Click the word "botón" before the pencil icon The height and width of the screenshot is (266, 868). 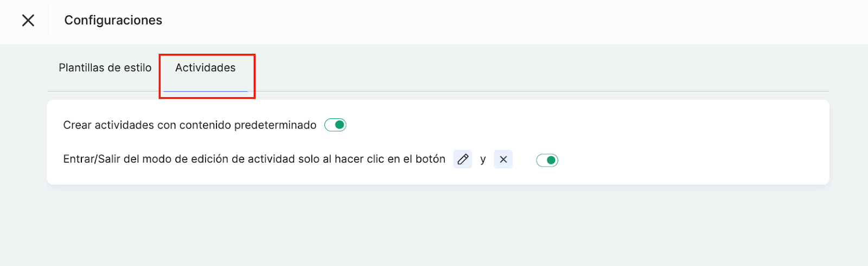[x=430, y=159]
